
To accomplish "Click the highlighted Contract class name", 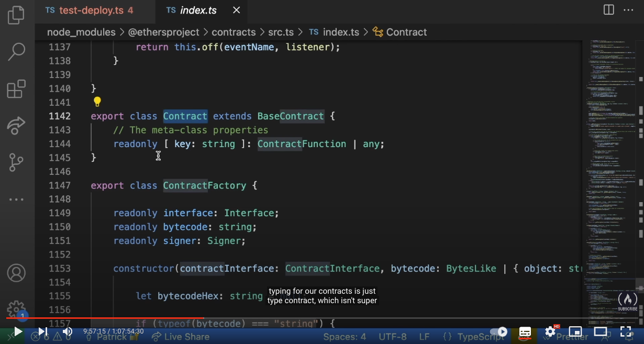I will pos(185,116).
